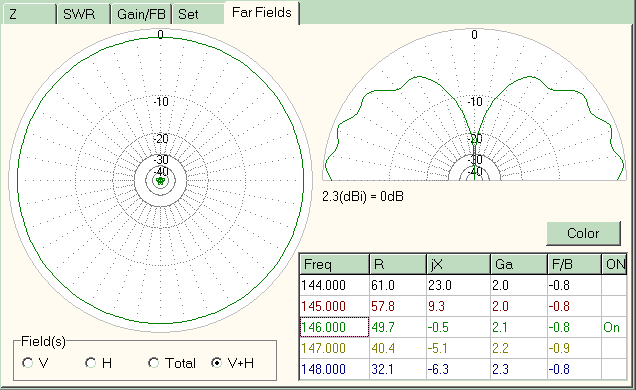Go to the Set tab
The width and height of the screenshot is (636, 390).
point(198,14)
